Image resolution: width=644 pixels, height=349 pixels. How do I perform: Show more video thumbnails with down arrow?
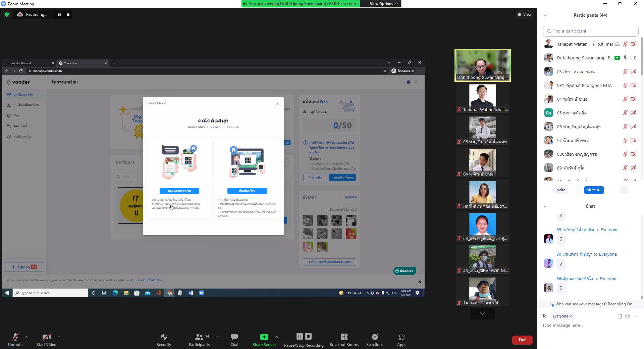click(x=482, y=314)
